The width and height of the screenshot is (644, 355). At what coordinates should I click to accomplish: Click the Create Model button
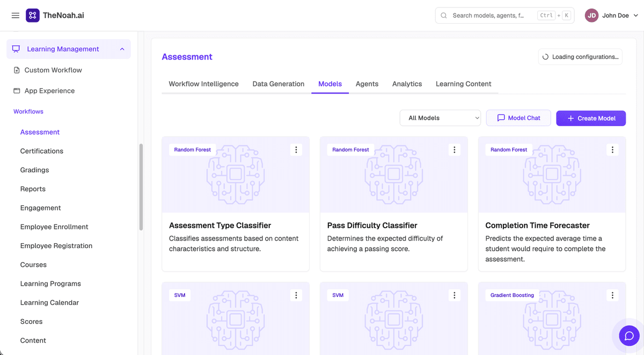click(591, 118)
